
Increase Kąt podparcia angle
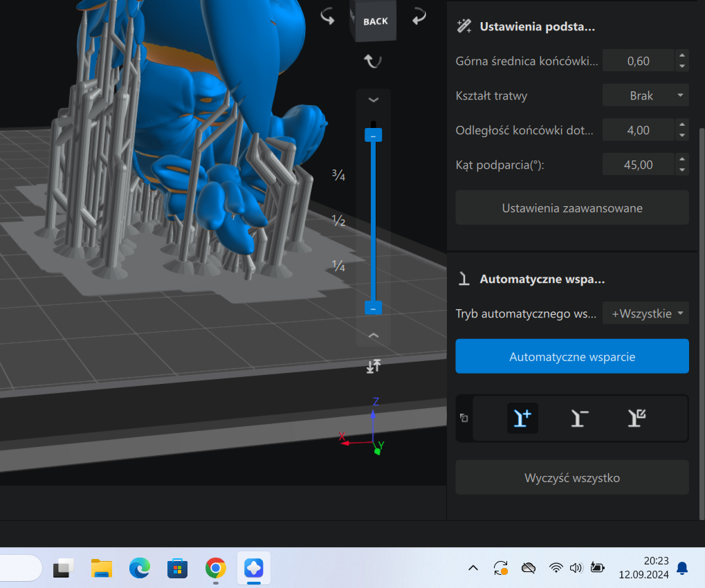click(681, 159)
